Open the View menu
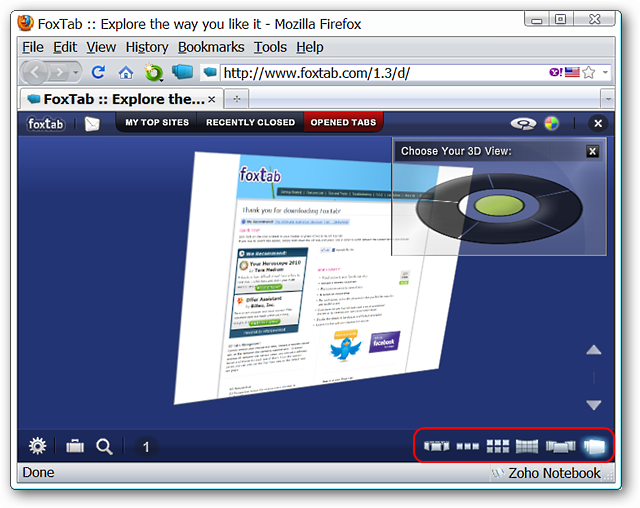This screenshot has height=508, width=640. tap(101, 47)
